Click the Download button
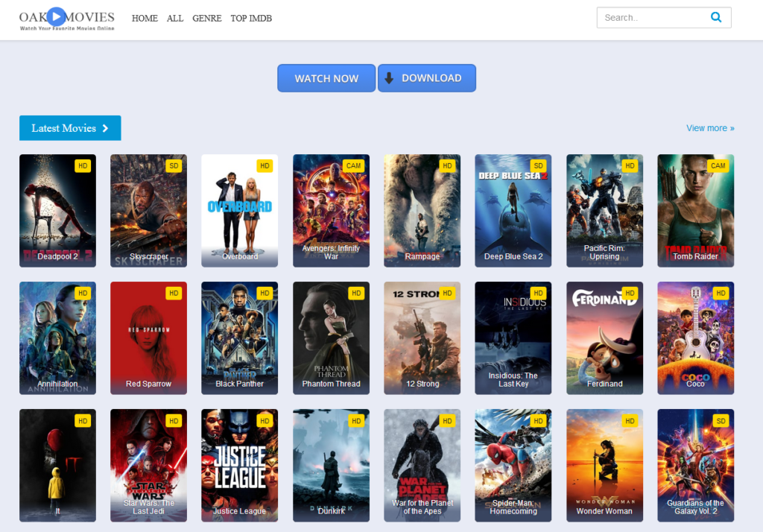 (x=427, y=78)
